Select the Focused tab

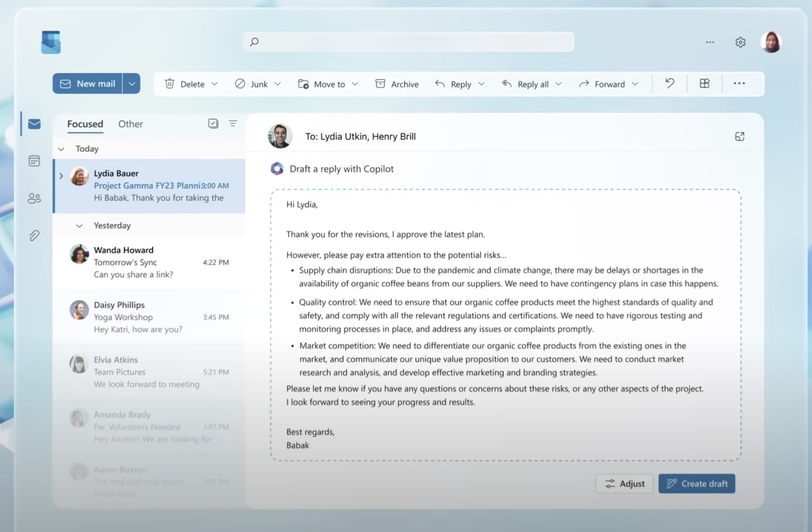coord(85,124)
